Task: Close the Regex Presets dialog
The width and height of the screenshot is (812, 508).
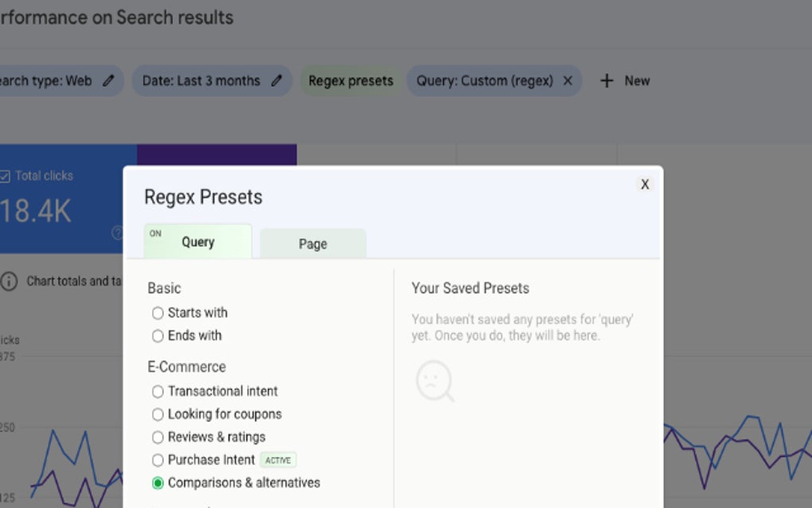Action: pyautogui.click(x=645, y=184)
